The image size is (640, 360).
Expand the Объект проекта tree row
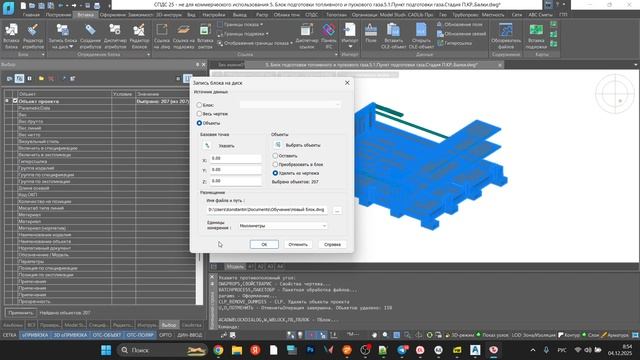7,101
